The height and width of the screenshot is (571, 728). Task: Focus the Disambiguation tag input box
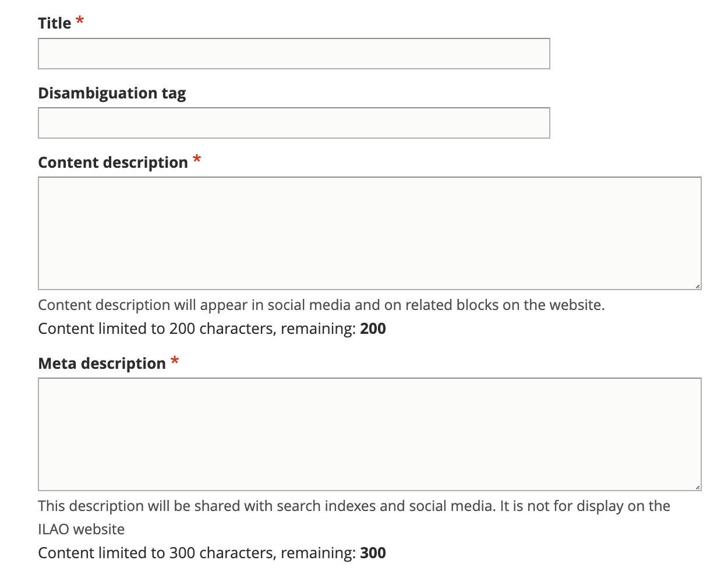(294, 123)
